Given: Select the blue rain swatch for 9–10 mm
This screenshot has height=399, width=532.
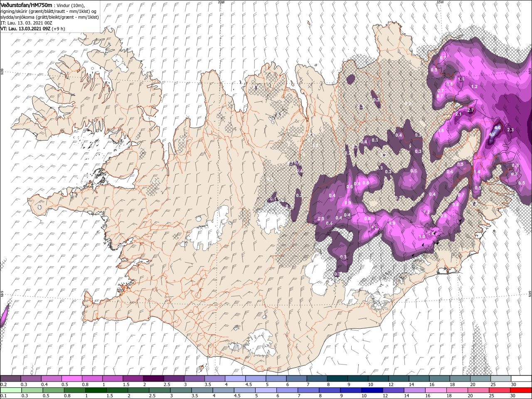Looking at the screenshot, I should [351, 390].
